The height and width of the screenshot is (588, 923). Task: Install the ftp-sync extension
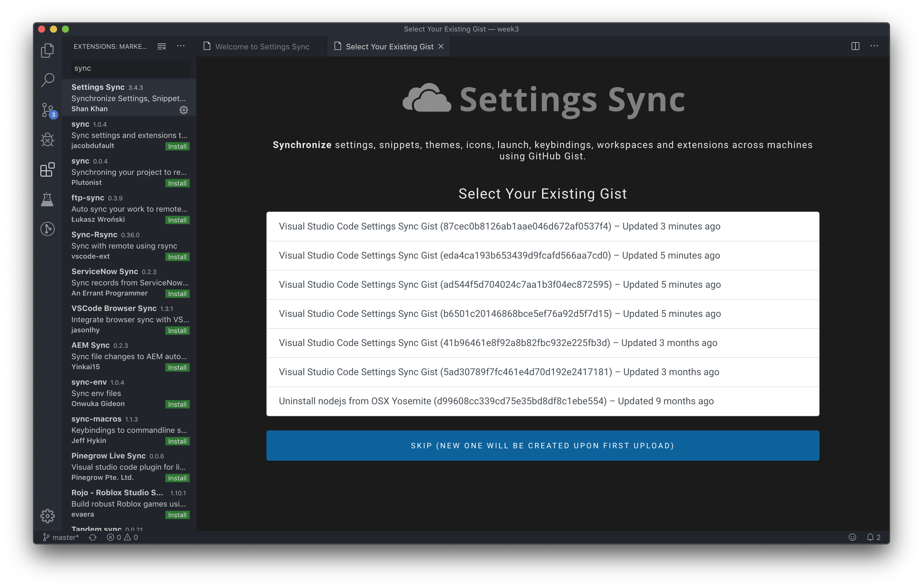pos(177,220)
